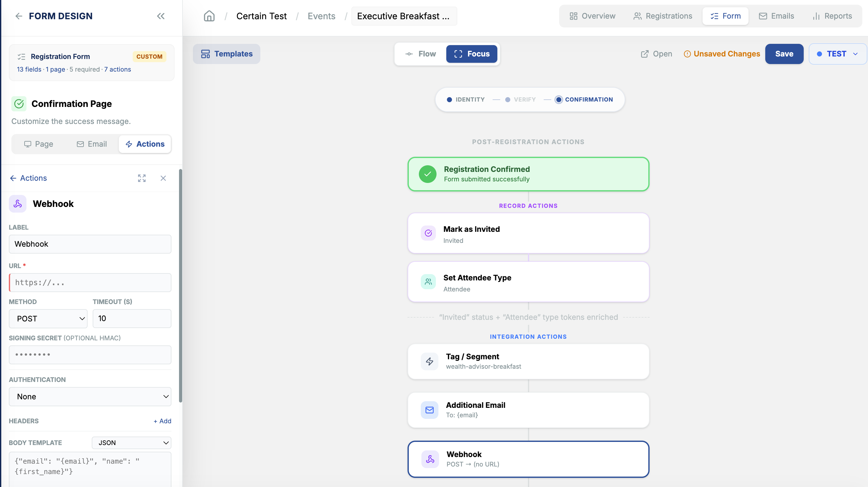Viewport: 868px width, 487px height.
Task: Jump to VERIFY step
Action: [520, 99]
